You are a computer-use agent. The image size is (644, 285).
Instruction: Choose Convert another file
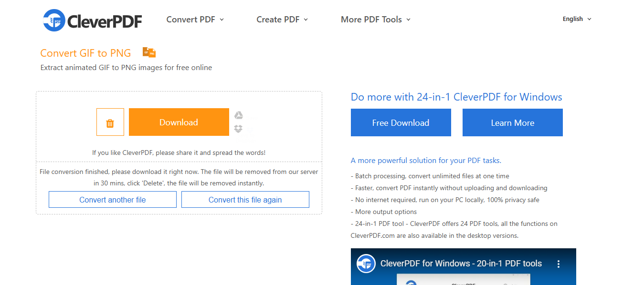click(113, 200)
